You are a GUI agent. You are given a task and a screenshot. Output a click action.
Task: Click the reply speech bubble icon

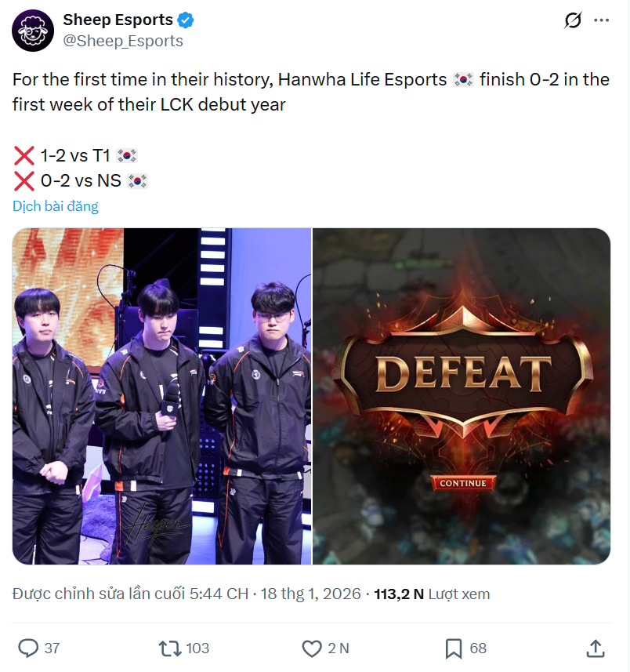click(28, 648)
